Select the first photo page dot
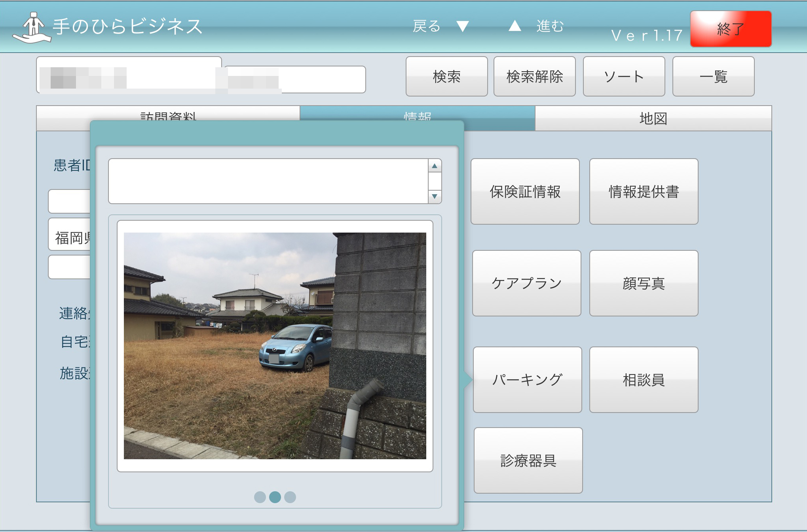Viewport: 807px width, 532px height. pos(260,497)
